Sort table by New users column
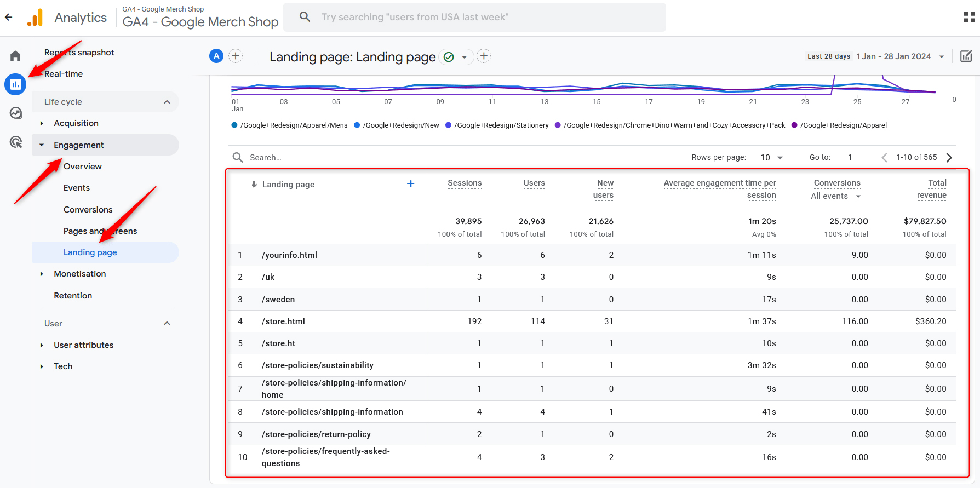 click(604, 189)
